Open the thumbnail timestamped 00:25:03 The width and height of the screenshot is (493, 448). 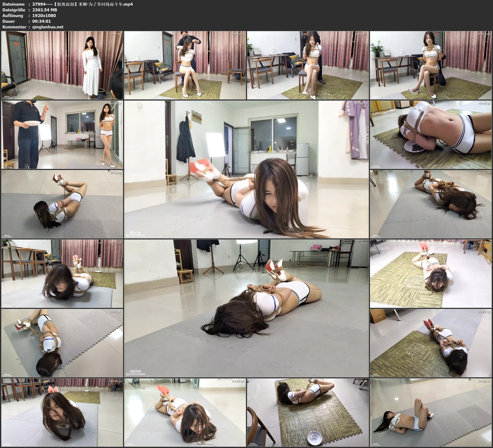pos(430,343)
